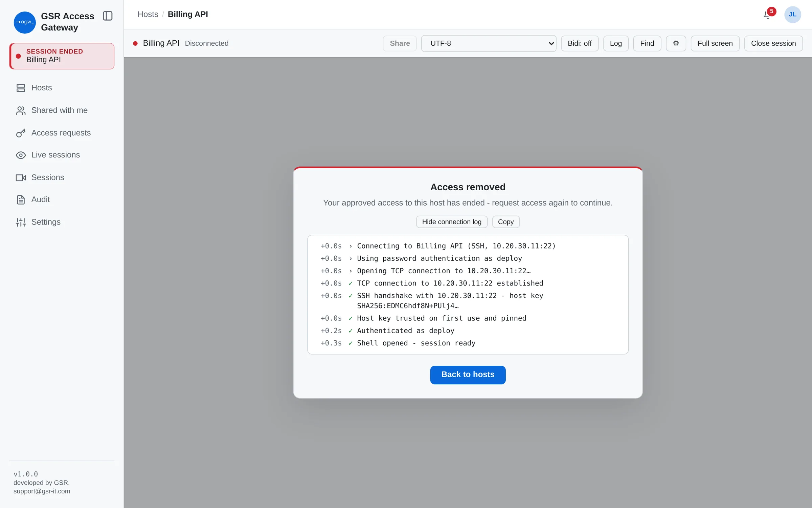The image size is (812, 508).
Task: Click the support@gsr-it.com email text
Action: click(42, 491)
